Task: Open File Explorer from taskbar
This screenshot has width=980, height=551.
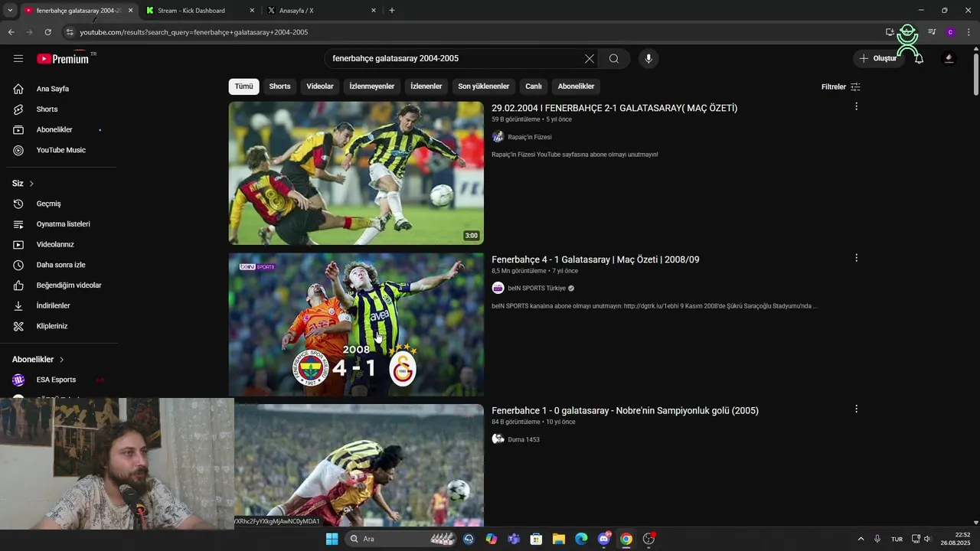Action: point(559,539)
